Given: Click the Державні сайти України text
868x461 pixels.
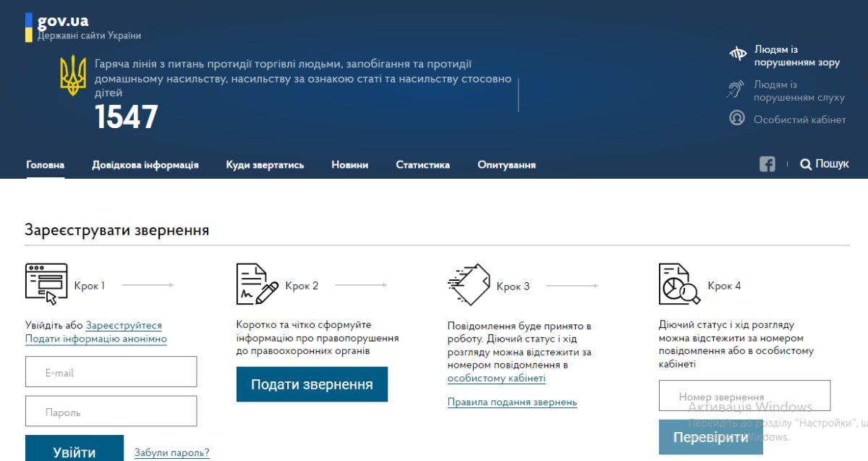Looking at the screenshot, I should point(89,35).
